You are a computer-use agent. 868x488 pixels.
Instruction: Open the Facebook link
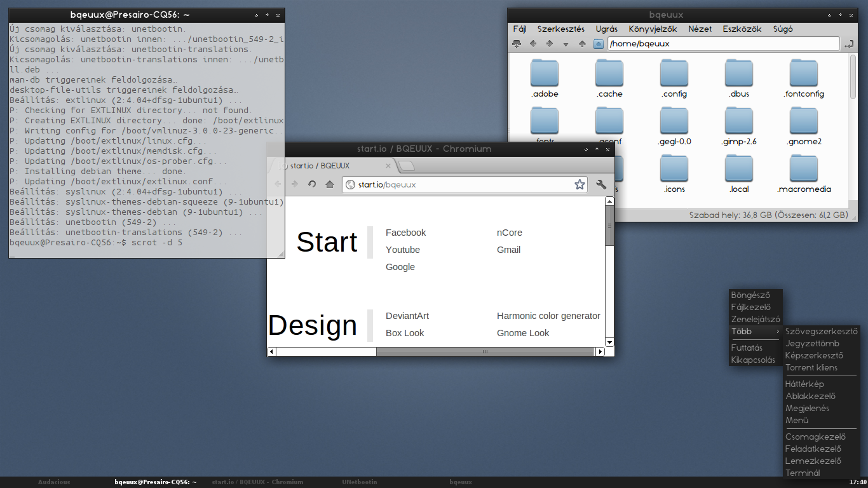405,233
